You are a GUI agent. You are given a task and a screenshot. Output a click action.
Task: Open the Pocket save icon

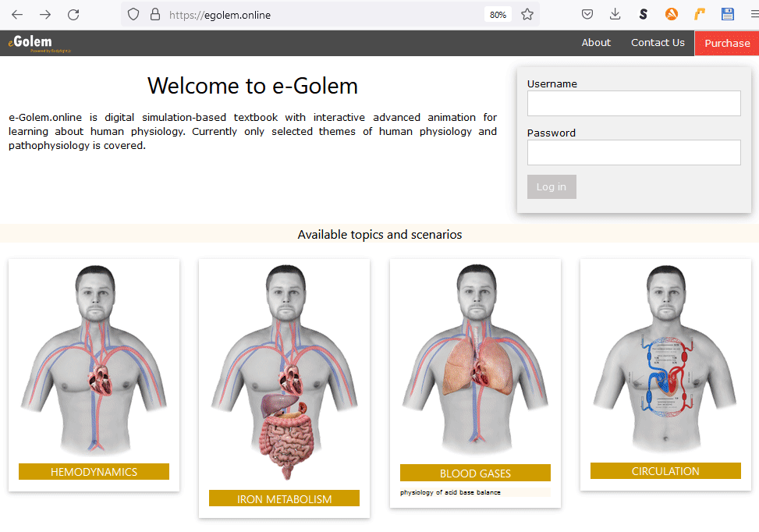pyautogui.click(x=587, y=14)
